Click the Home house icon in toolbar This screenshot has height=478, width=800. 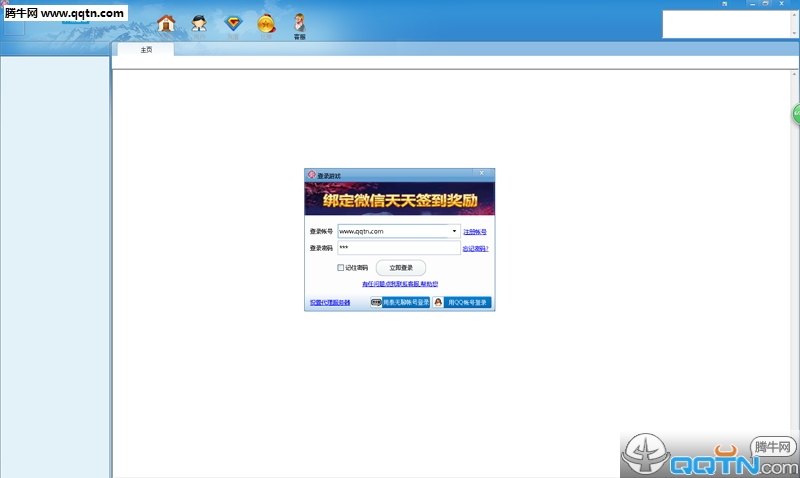(x=166, y=23)
